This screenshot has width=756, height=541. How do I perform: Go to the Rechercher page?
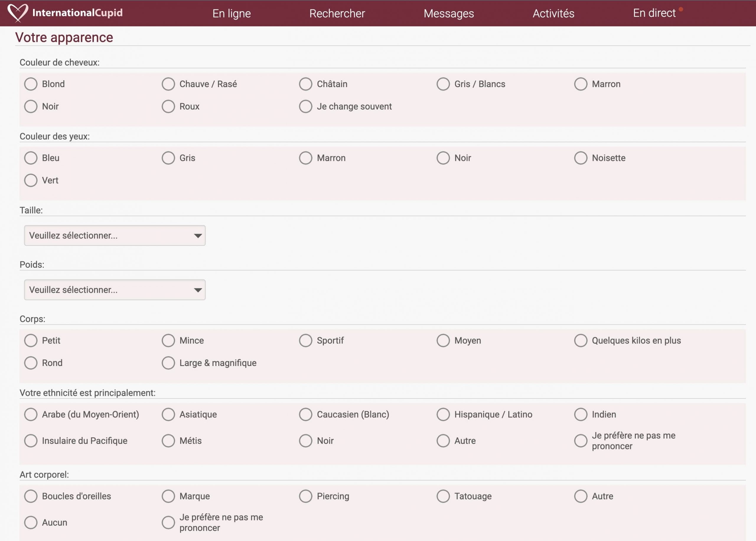point(337,13)
